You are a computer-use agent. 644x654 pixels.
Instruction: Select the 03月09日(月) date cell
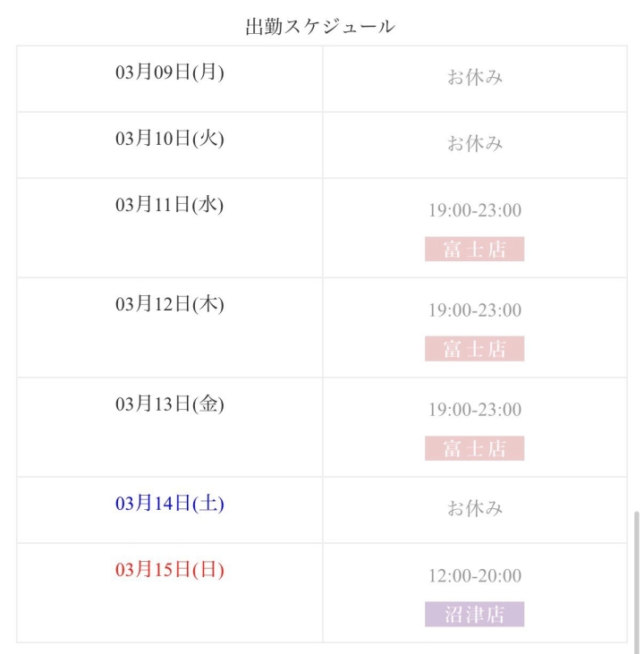tap(170, 72)
